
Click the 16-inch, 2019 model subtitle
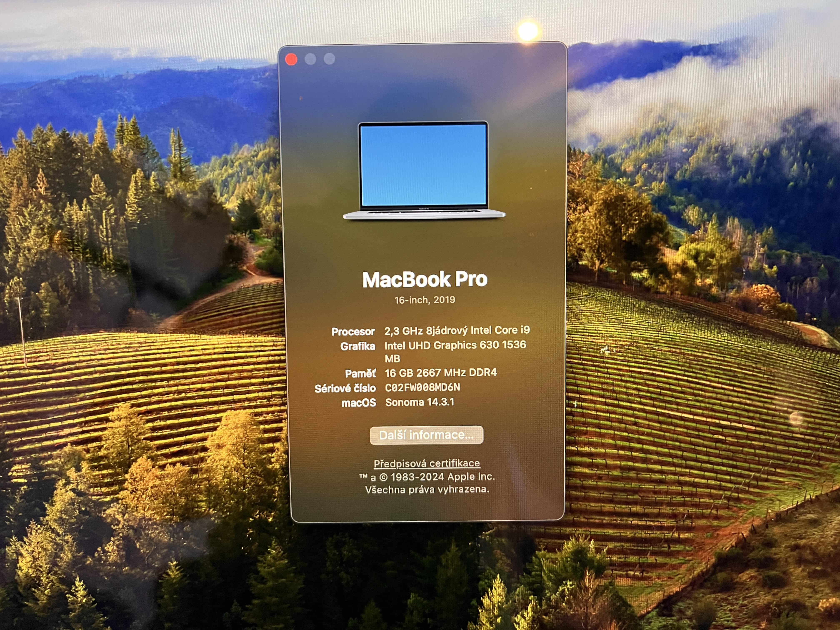tap(425, 300)
